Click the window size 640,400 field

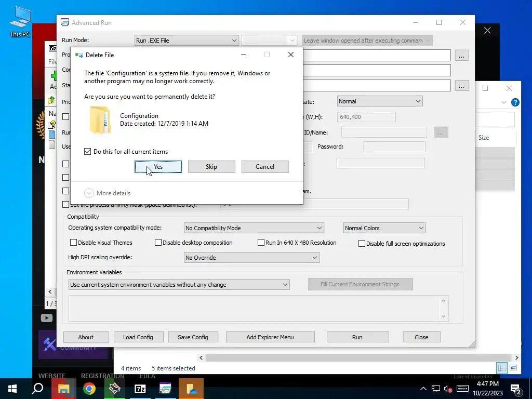tap(366, 117)
